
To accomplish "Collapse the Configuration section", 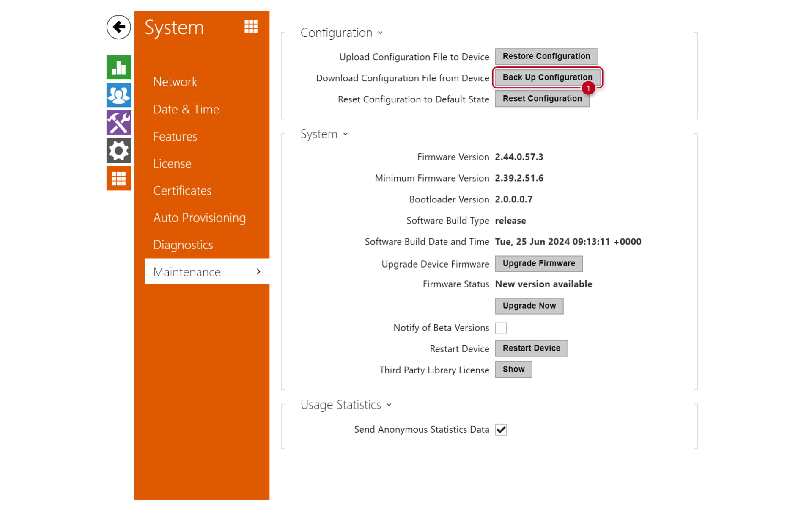I will pyautogui.click(x=341, y=33).
